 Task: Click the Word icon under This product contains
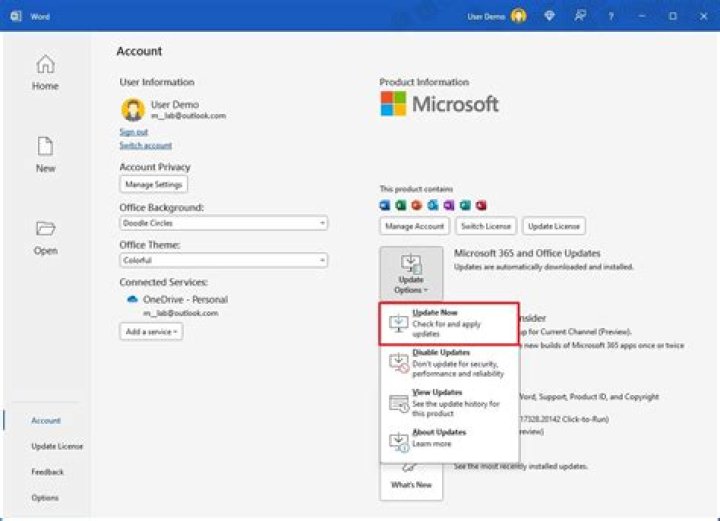point(385,205)
